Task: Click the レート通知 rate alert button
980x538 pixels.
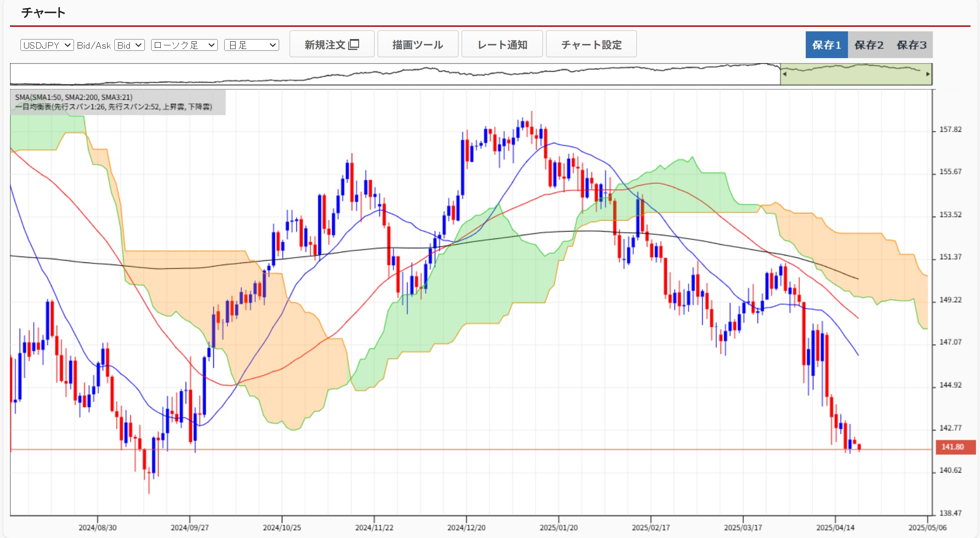Action: [x=502, y=44]
